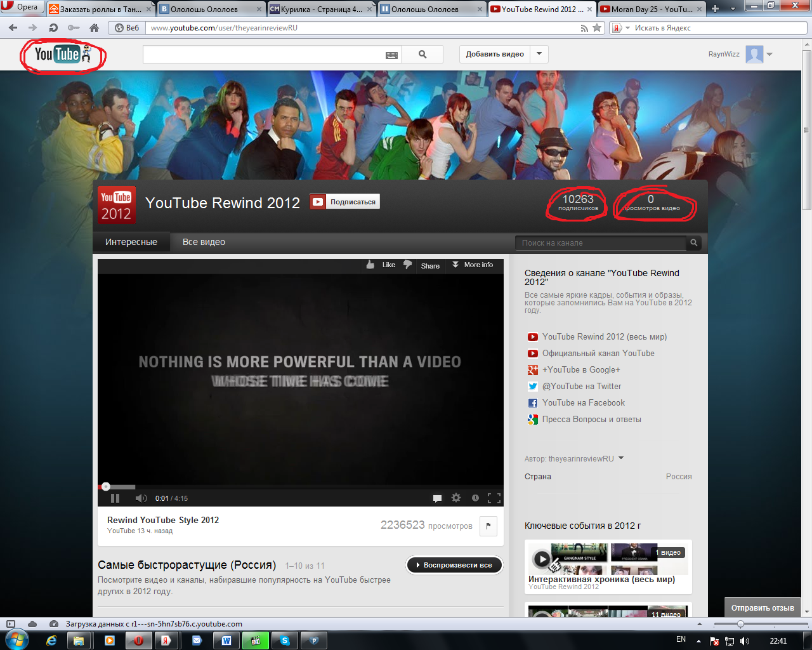Click the thumbs-down dislike icon

pyautogui.click(x=407, y=265)
